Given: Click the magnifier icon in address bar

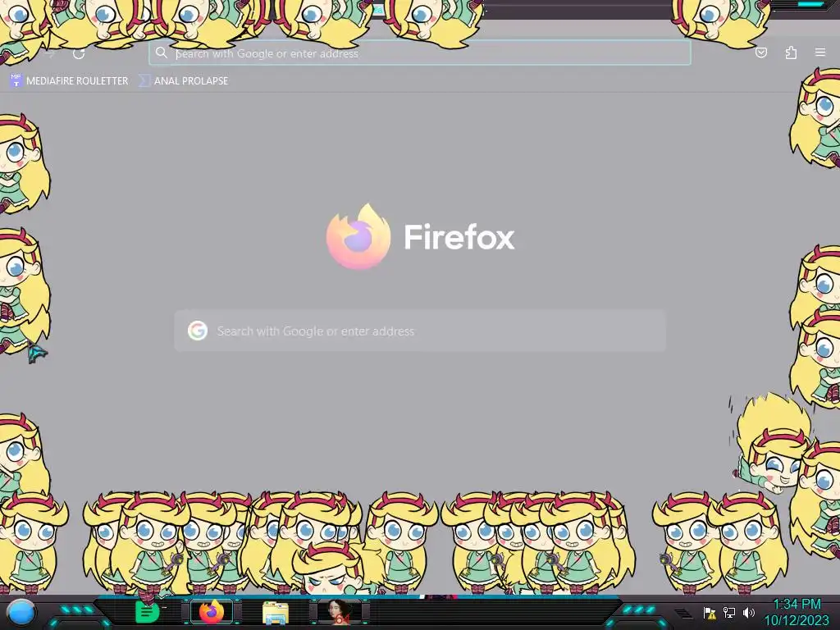Looking at the screenshot, I should pos(162,52).
